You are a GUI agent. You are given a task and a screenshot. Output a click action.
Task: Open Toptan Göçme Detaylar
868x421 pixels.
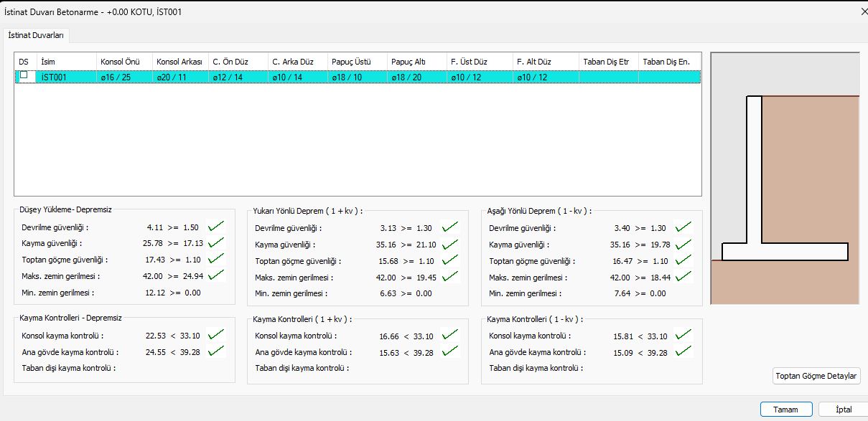tap(816, 376)
